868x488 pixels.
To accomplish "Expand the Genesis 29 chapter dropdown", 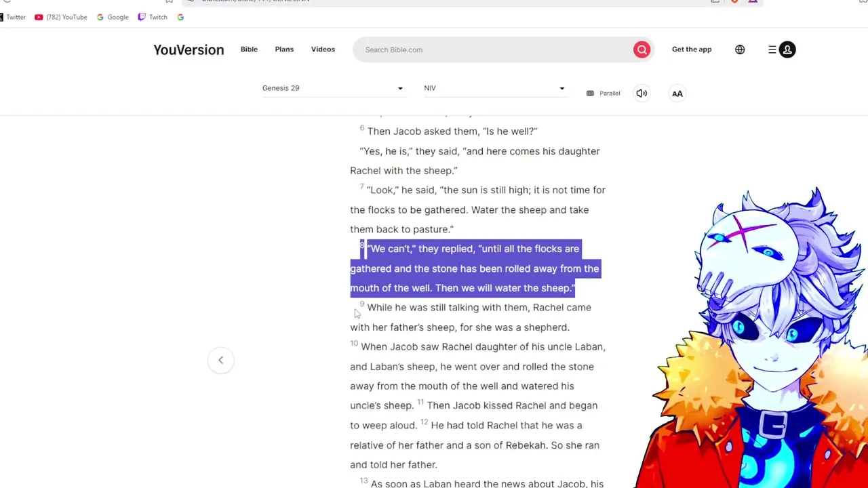I will 333,88.
